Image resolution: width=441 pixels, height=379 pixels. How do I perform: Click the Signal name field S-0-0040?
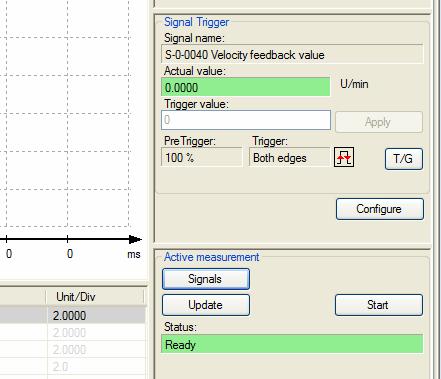tap(292, 54)
